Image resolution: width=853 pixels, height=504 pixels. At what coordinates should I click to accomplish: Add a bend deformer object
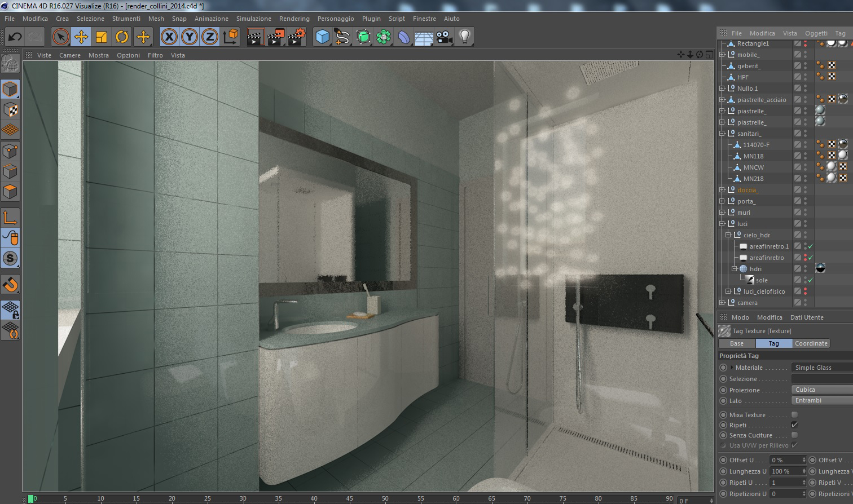point(404,37)
